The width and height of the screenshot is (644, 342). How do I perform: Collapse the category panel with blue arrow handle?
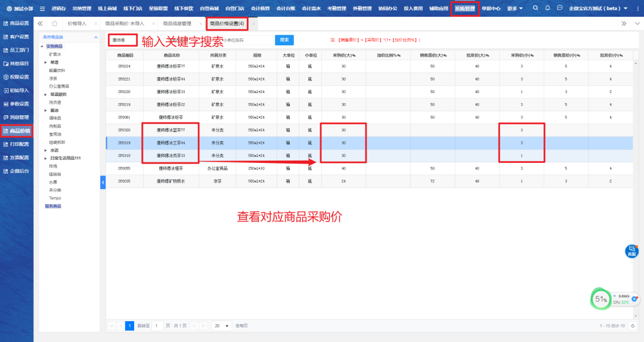pyautogui.click(x=103, y=181)
